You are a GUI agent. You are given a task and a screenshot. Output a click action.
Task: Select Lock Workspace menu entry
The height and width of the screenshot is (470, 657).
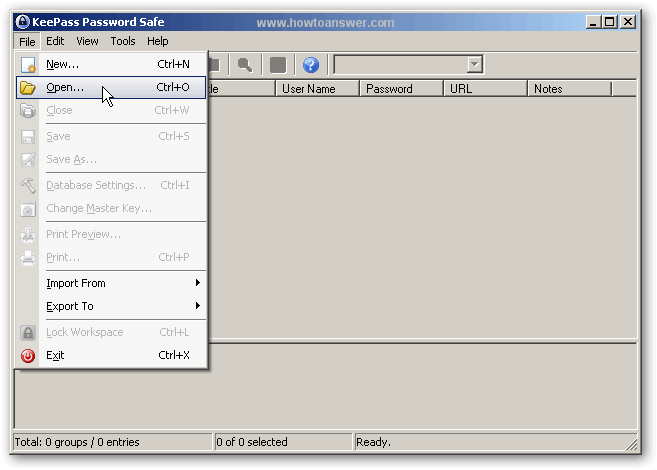pos(111,333)
